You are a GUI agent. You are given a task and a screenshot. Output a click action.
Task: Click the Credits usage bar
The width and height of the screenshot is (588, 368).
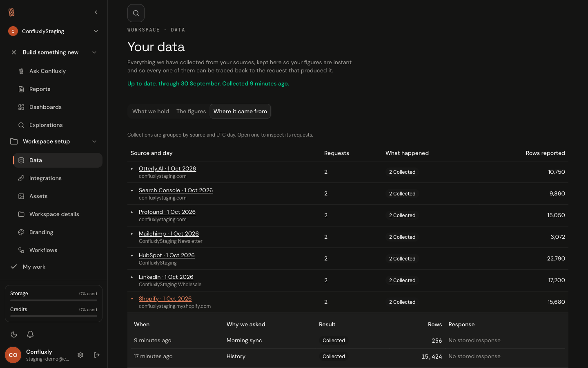[x=53, y=316]
